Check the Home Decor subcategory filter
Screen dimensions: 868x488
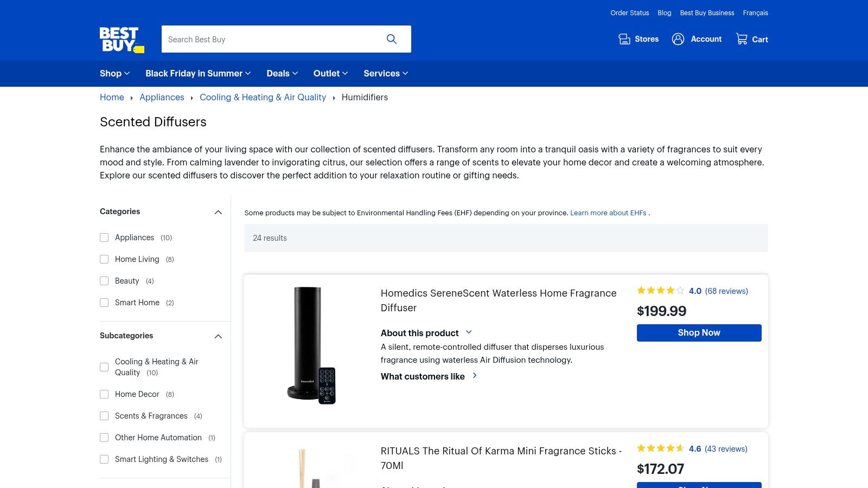(104, 394)
